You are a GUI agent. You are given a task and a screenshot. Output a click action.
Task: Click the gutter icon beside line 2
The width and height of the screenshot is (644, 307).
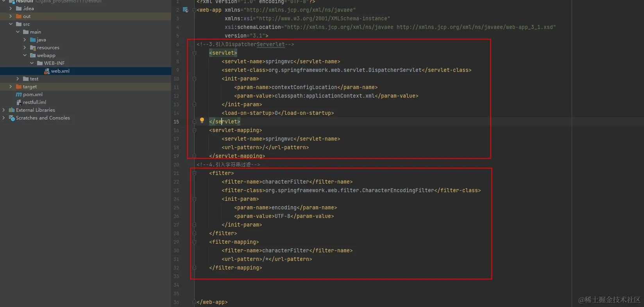(186, 10)
